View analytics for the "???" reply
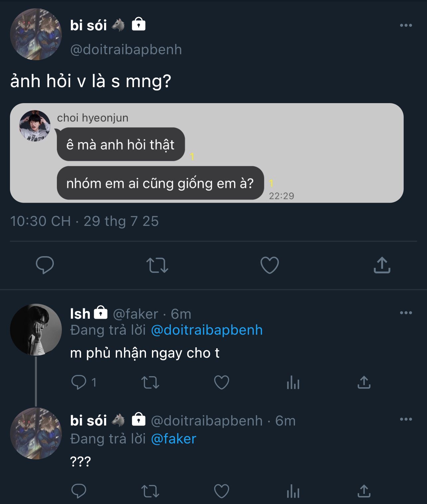427x504 pixels. [293, 491]
